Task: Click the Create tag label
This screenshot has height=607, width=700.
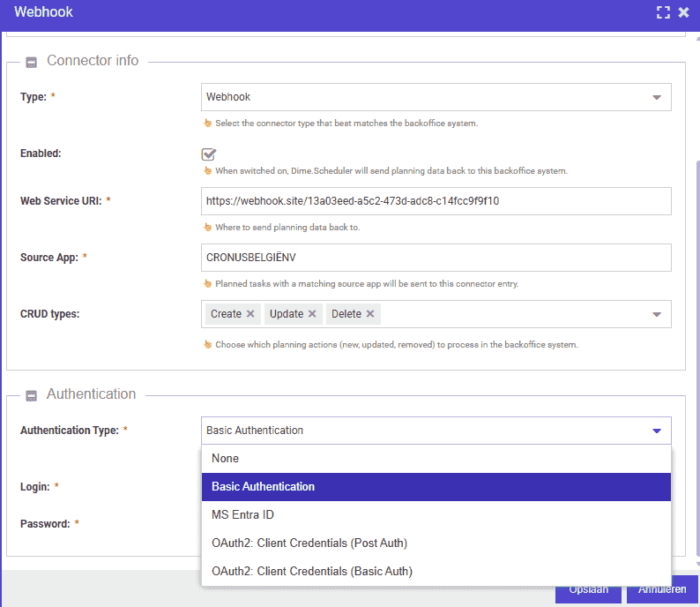Action: (226, 314)
